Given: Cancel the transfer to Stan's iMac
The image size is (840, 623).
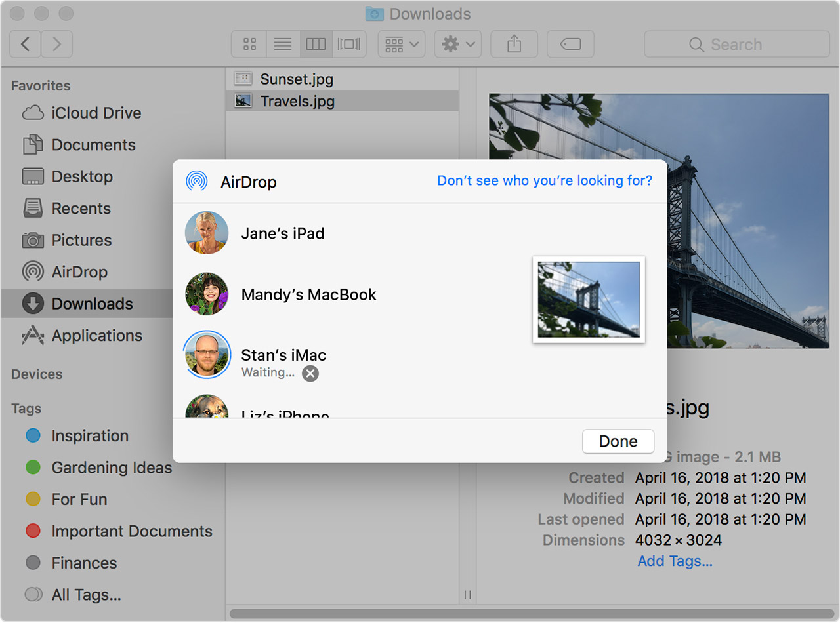Looking at the screenshot, I should coord(310,374).
